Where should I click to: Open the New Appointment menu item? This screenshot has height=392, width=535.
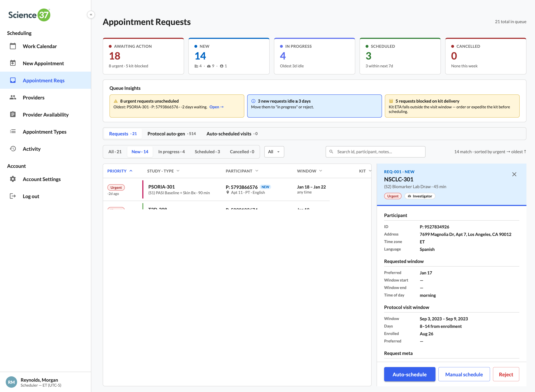coord(46,63)
